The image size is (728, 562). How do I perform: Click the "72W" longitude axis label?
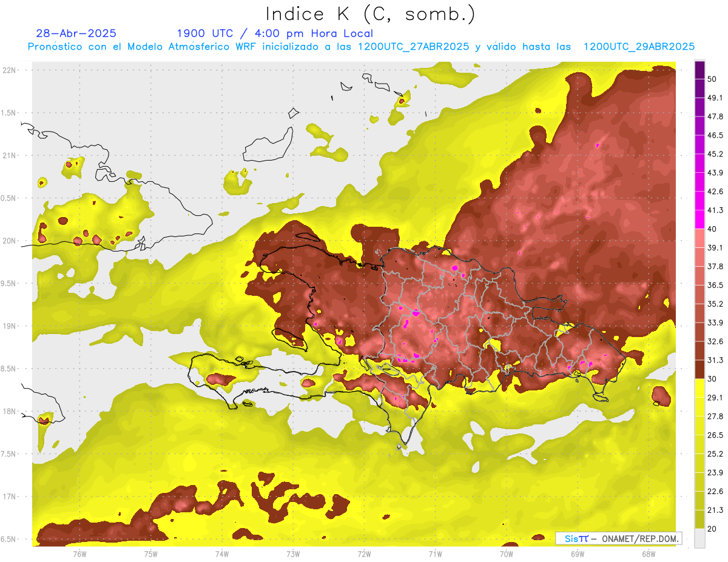click(364, 554)
